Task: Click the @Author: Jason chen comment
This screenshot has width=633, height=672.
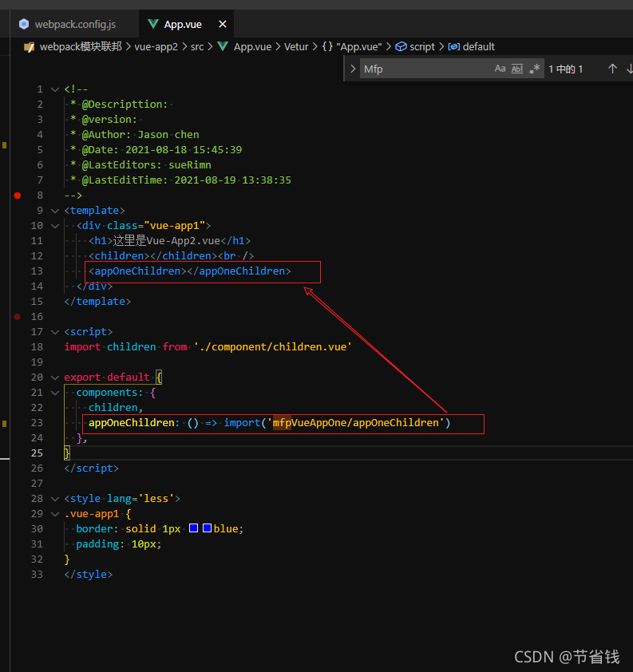Action: pos(140,135)
